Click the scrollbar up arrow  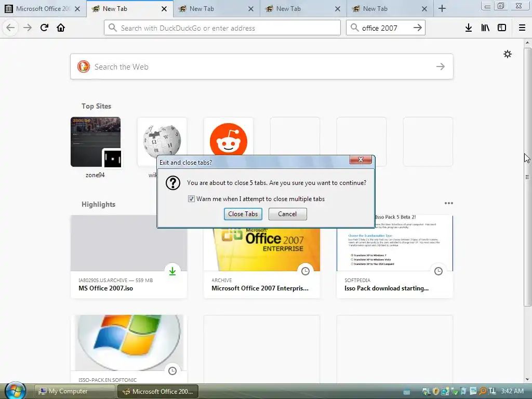[527, 43]
